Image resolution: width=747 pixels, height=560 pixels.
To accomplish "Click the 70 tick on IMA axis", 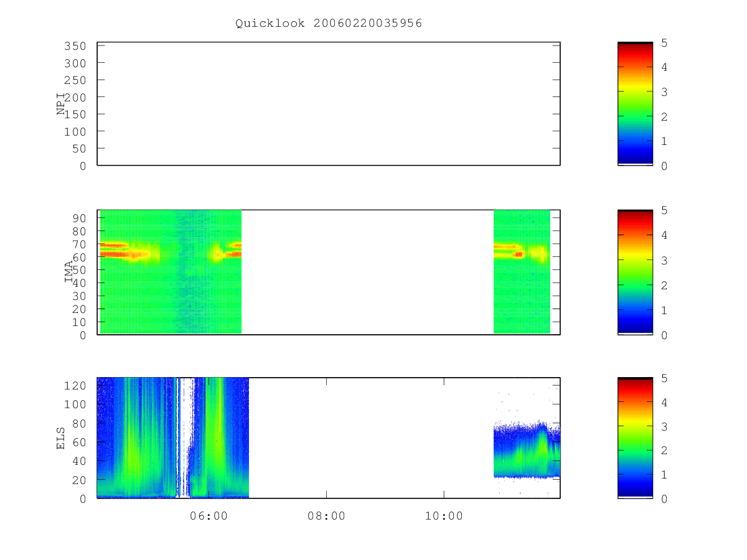I will point(79,244).
